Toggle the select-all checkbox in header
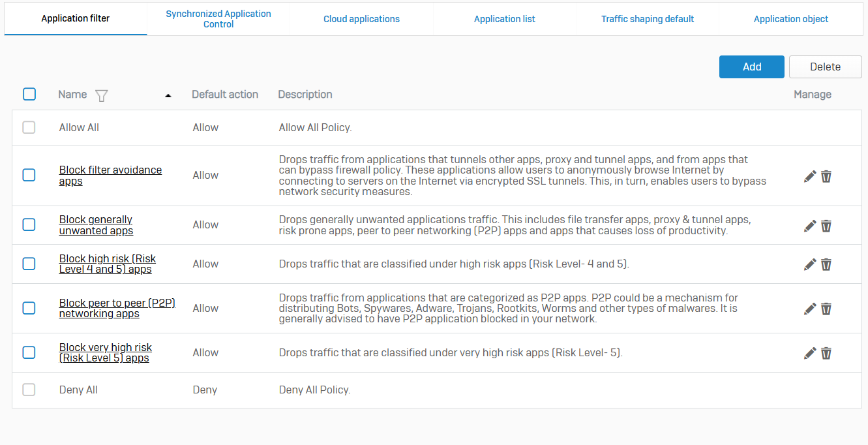This screenshot has width=868, height=445. click(x=29, y=94)
